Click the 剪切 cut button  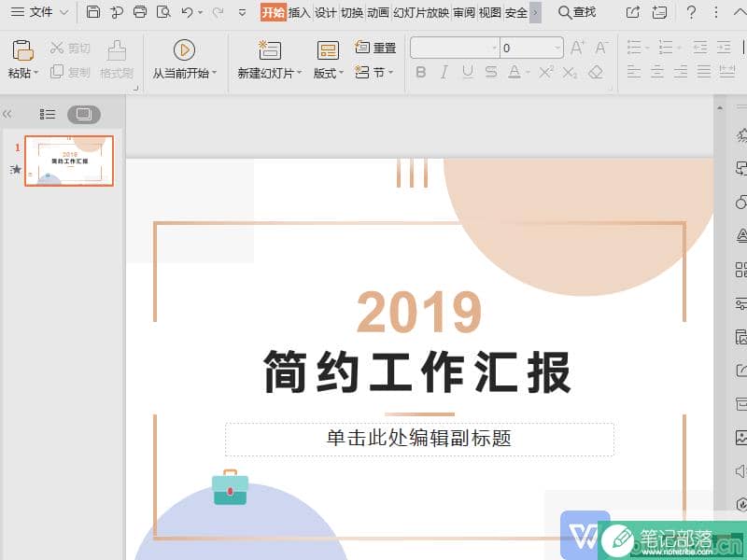tap(69, 48)
